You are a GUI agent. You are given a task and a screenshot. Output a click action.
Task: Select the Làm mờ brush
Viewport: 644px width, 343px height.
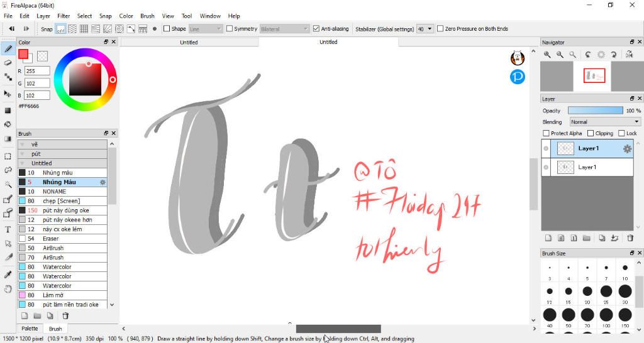[62, 295]
